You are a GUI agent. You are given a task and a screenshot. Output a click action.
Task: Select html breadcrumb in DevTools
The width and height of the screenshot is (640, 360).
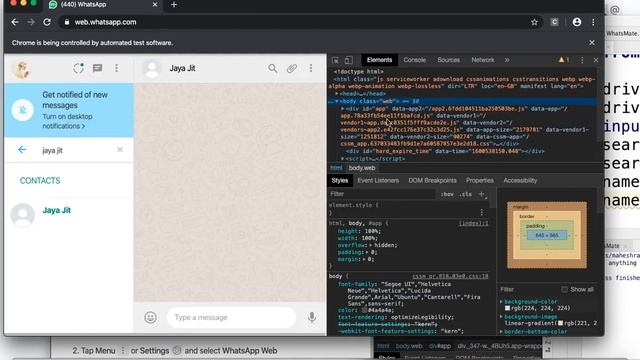[336, 168]
